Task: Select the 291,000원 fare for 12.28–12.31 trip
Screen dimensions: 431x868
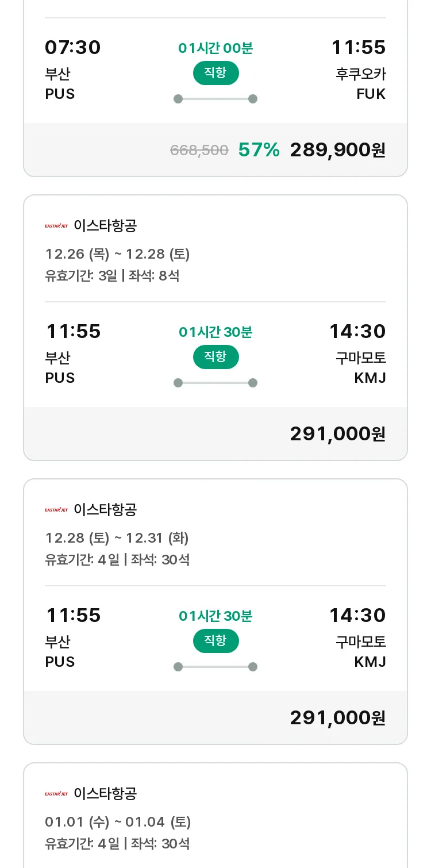Action: point(337,718)
